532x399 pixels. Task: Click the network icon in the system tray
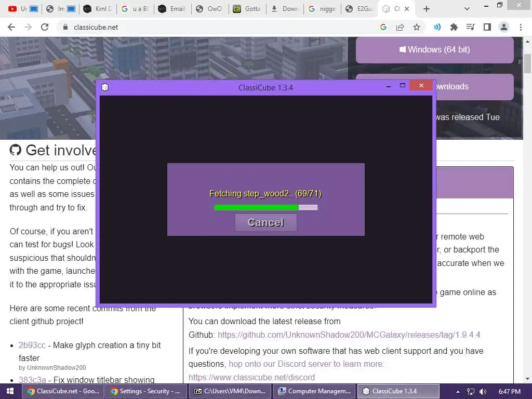coord(471,392)
